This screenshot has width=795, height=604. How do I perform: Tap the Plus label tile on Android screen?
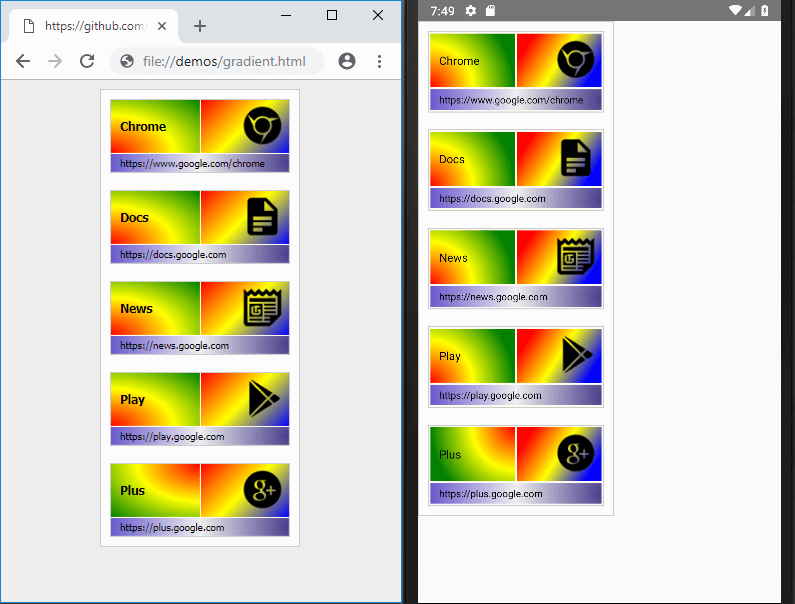pos(472,454)
